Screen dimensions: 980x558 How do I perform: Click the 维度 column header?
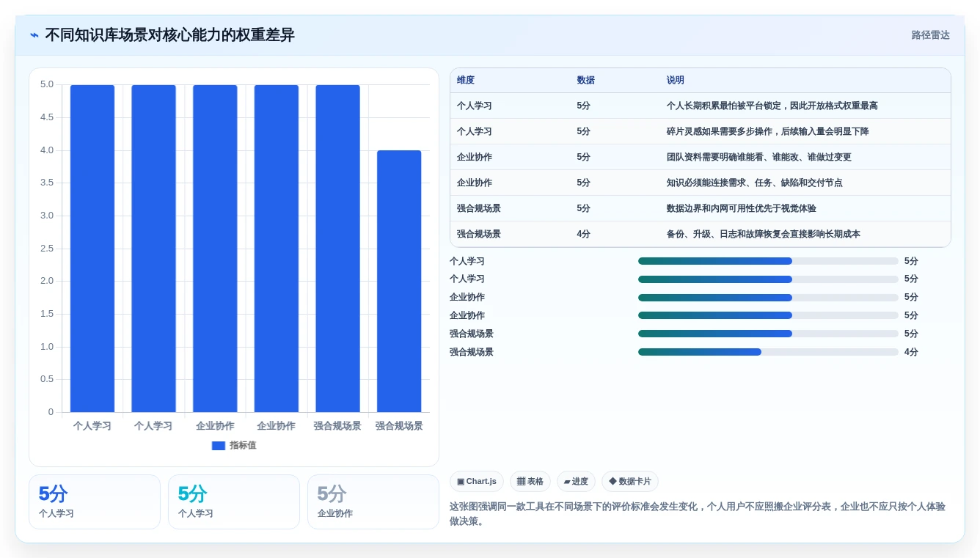click(466, 80)
